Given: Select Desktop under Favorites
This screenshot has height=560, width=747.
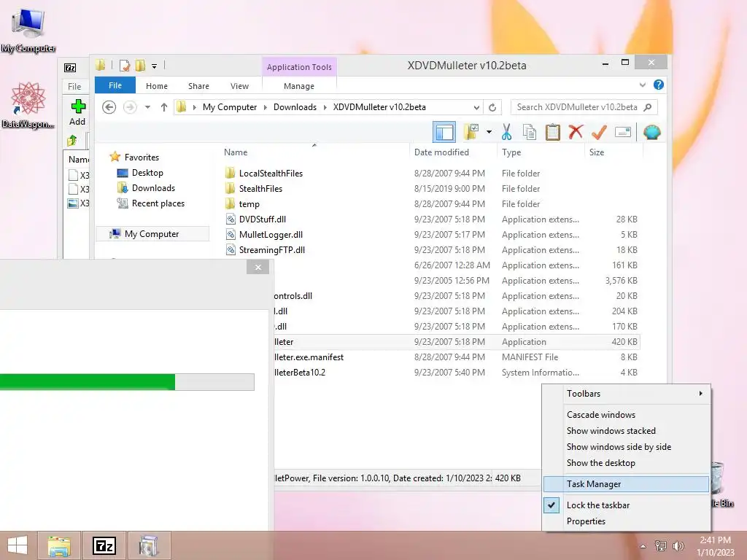Looking at the screenshot, I should pos(147,172).
